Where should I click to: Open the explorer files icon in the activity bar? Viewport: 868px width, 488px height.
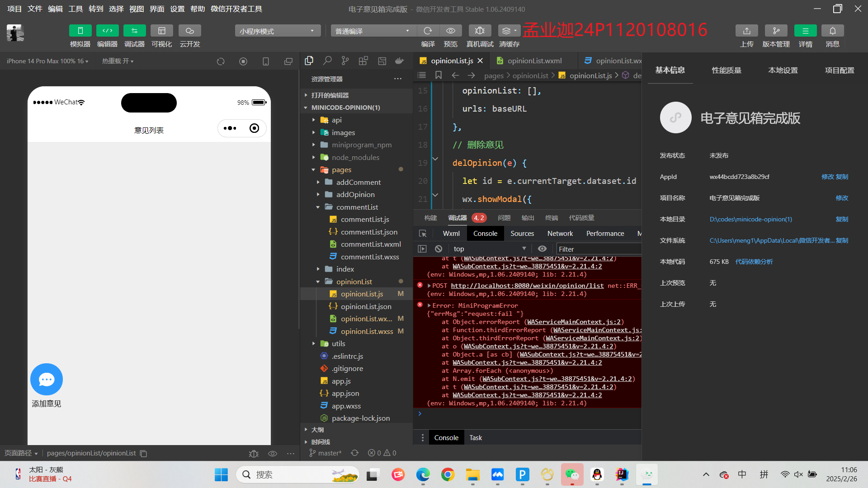click(309, 61)
